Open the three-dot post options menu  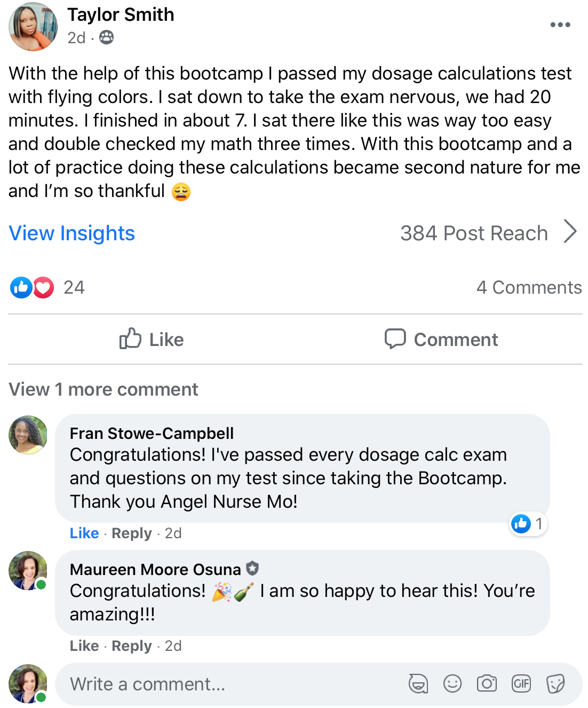[560, 25]
